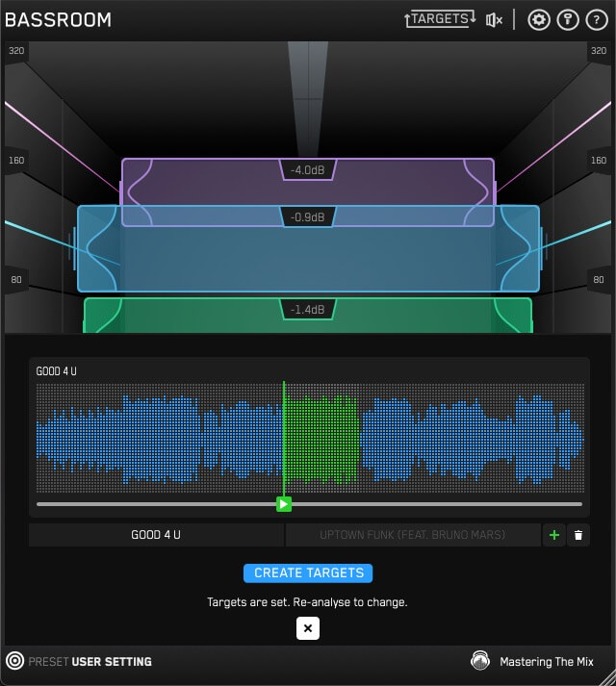Open the Targets panel button
This screenshot has width=616, height=686.
tap(440, 19)
